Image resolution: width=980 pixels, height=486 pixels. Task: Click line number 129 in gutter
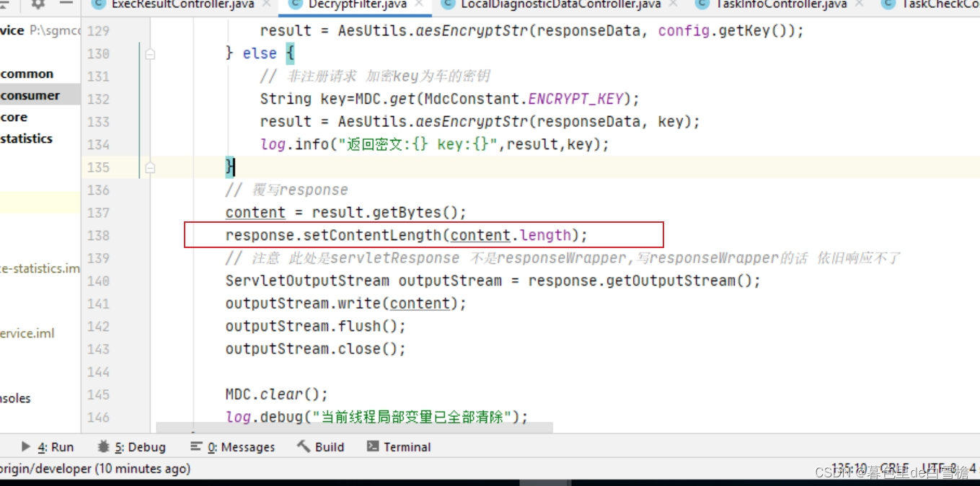pos(98,31)
